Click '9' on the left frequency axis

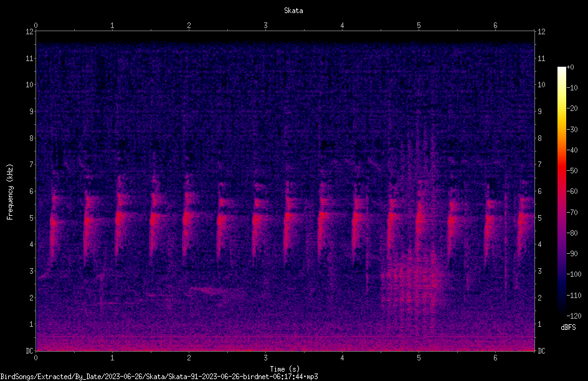32,112
